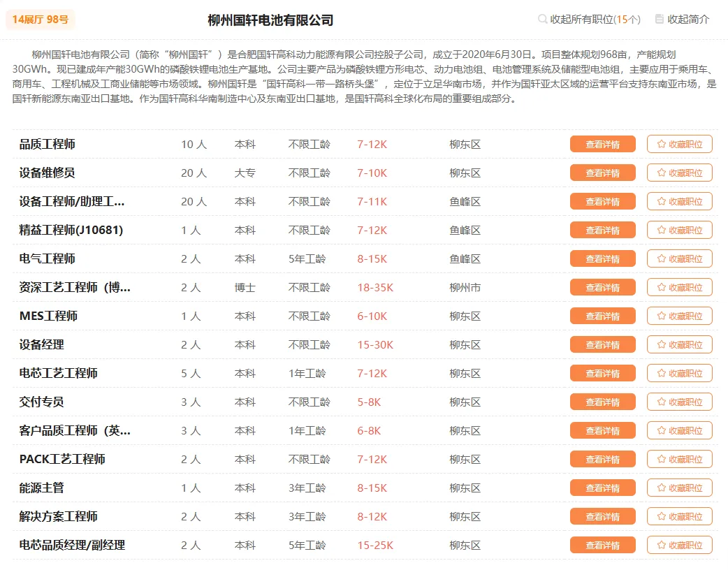This screenshot has height=570, width=728.
Task: Click the 15-25K salary value
Action: click(x=375, y=546)
